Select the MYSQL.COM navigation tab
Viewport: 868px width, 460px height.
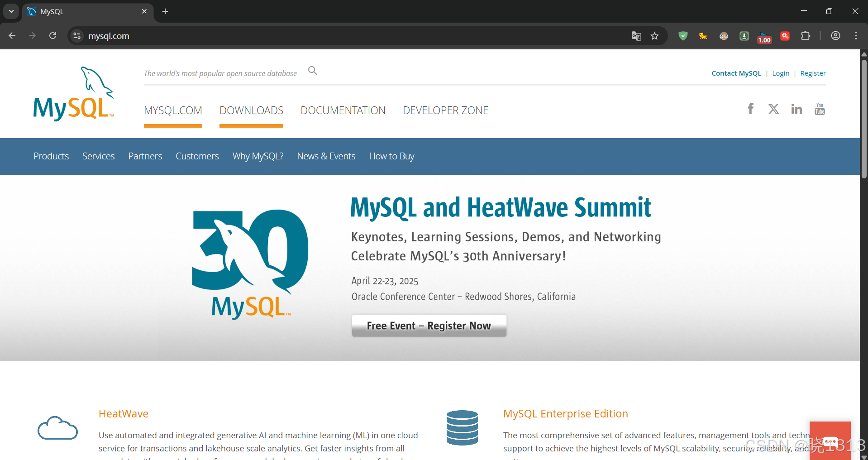click(x=173, y=110)
